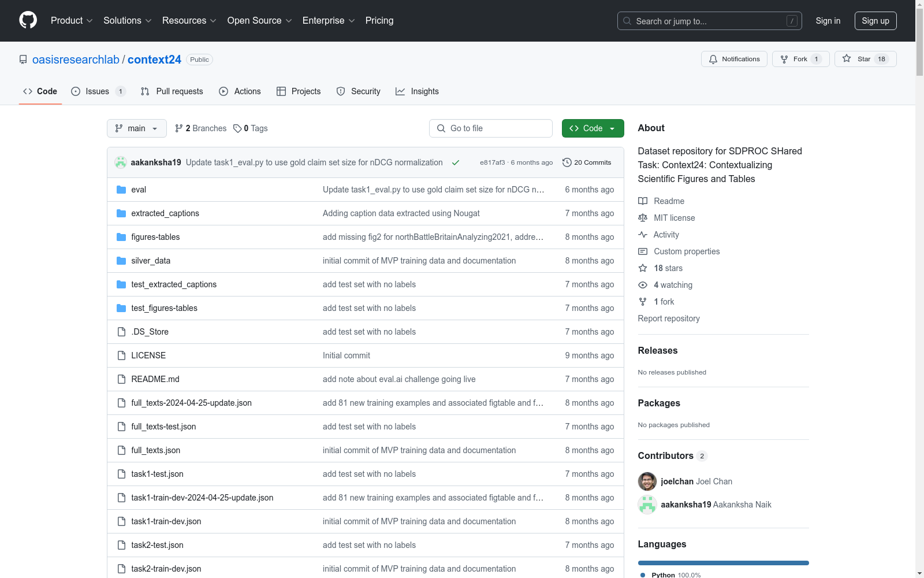
Task: Select the Code tab
Action: (x=40, y=91)
